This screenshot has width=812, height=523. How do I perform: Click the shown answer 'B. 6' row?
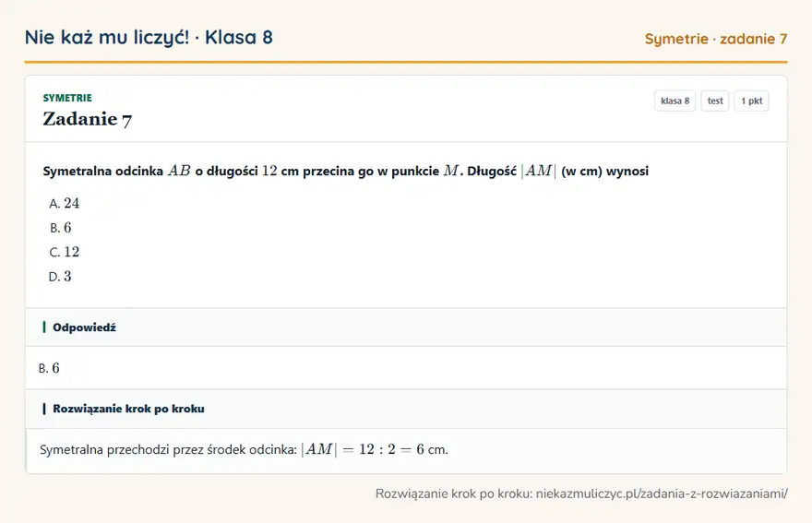pos(406,368)
